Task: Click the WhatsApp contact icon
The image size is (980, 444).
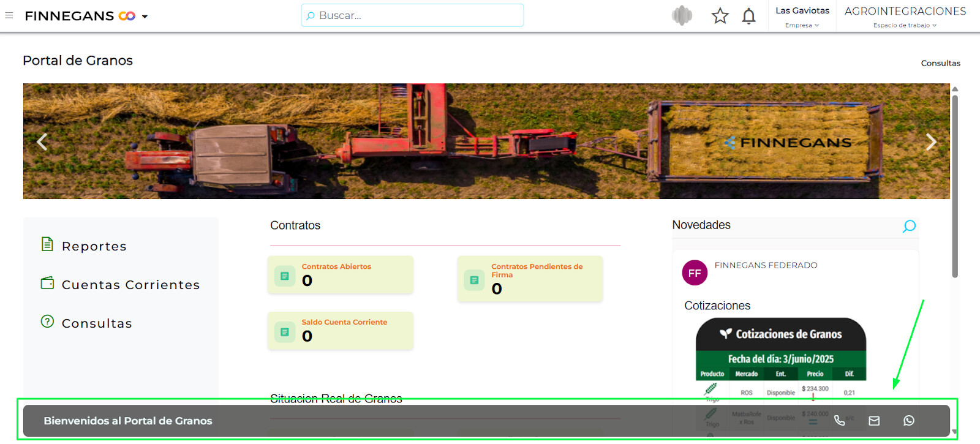Action: [909, 421]
